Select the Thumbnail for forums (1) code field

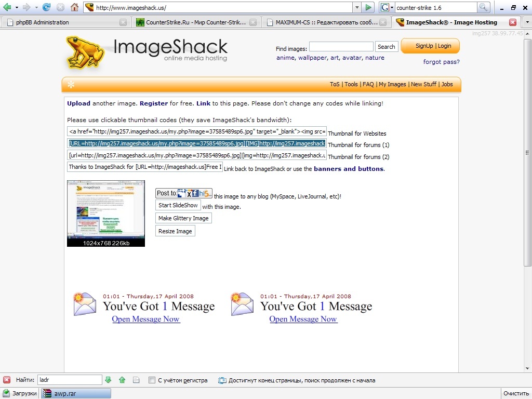[197, 143]
